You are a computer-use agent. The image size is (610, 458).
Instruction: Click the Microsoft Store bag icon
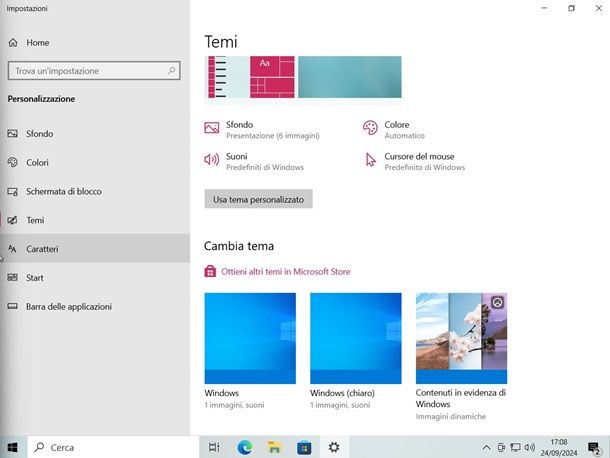coord(210,271)
